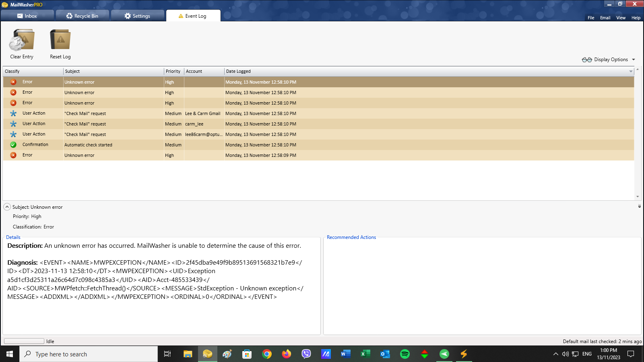Open the View menu
644x362 pixels.
(621, 18)
